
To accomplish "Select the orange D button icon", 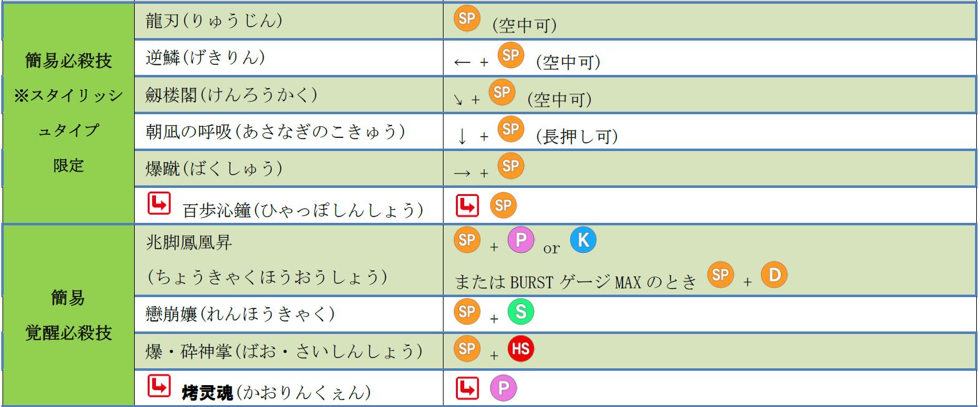I will coord(774,275).
